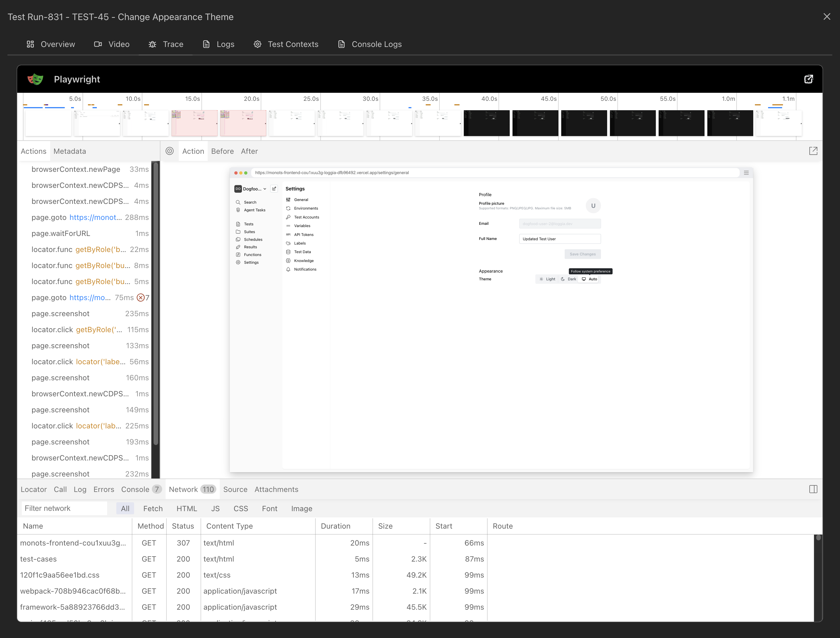
Task: Open the Source panel tab
Action: (235, 489)
